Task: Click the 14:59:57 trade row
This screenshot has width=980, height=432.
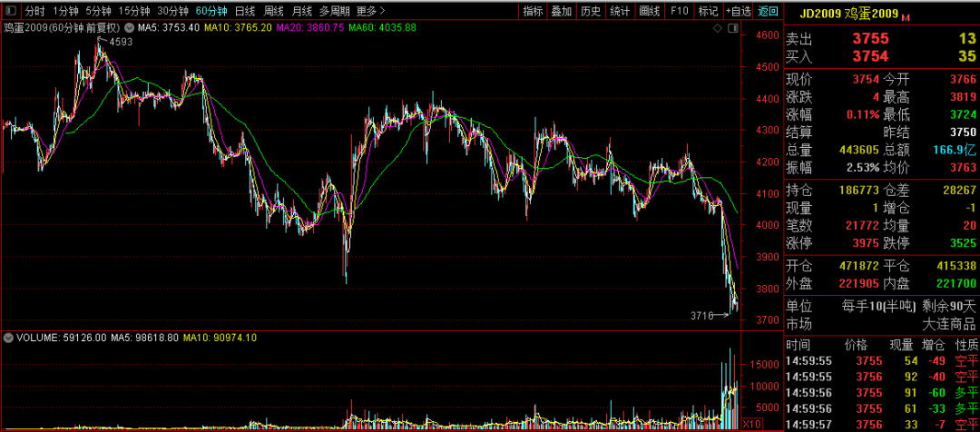Action: click(880, 425)
